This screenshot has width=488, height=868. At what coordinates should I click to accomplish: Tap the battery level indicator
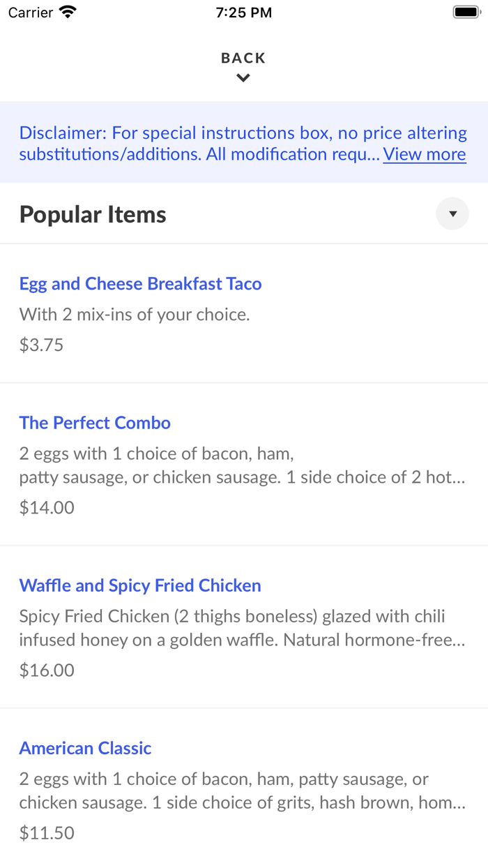(466, 11)
